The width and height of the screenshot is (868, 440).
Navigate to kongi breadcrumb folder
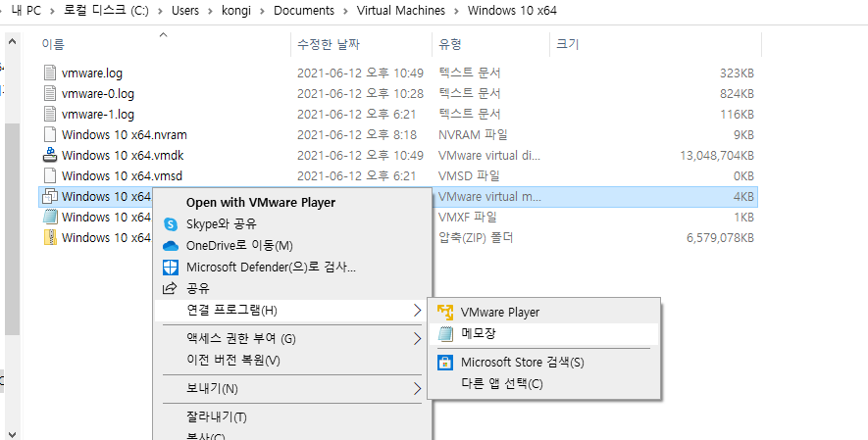(236, 11)
